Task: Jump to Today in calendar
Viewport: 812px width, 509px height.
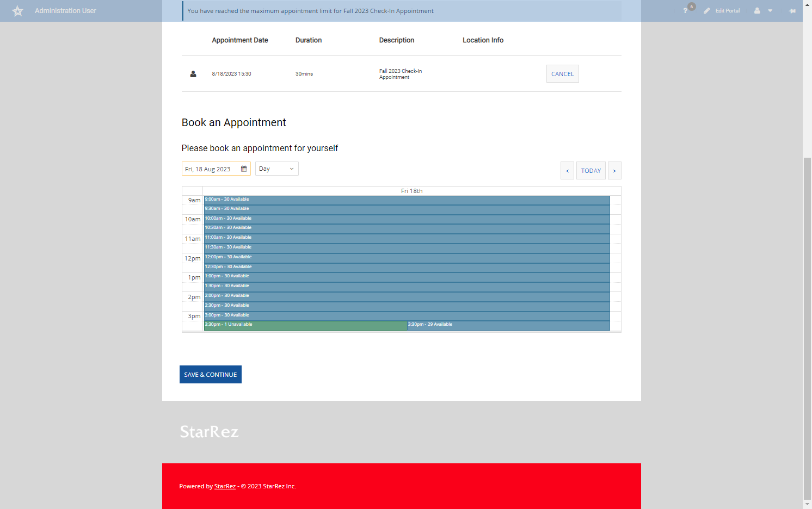Action: (x=591, y=171)
